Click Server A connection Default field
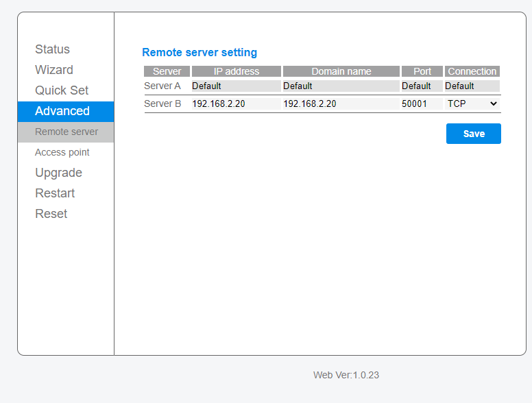Screen dimensions: 532x403 [x=472, y=86]
